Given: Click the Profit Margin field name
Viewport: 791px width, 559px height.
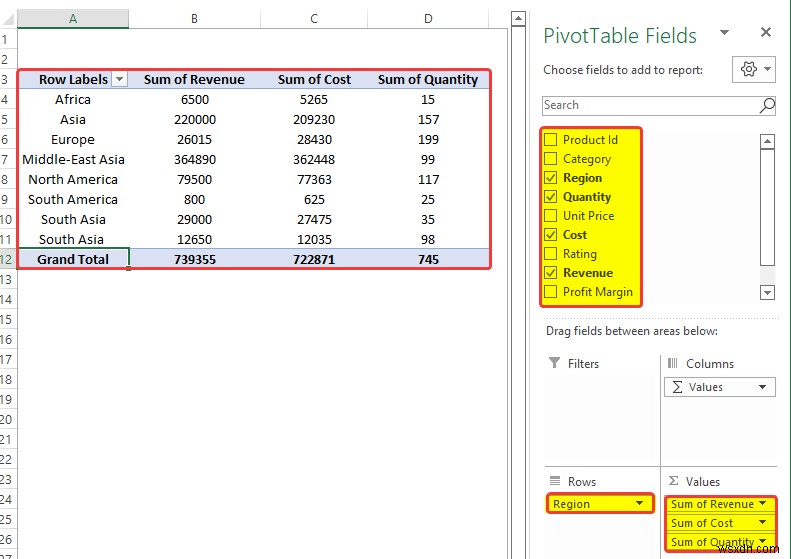Looking at the screenshot, I should pyautogui.click(x=597, y=292).
